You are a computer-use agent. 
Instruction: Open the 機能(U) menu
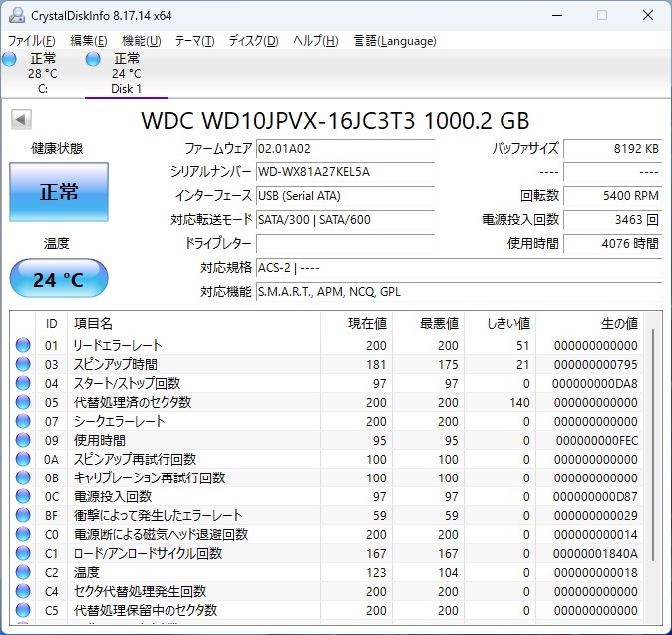(x=141, y=41)
